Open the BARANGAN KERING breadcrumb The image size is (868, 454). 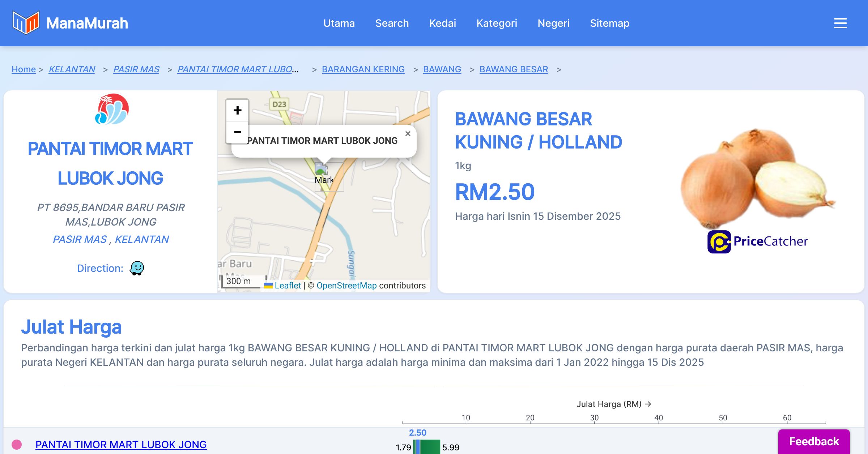[363, 69]
